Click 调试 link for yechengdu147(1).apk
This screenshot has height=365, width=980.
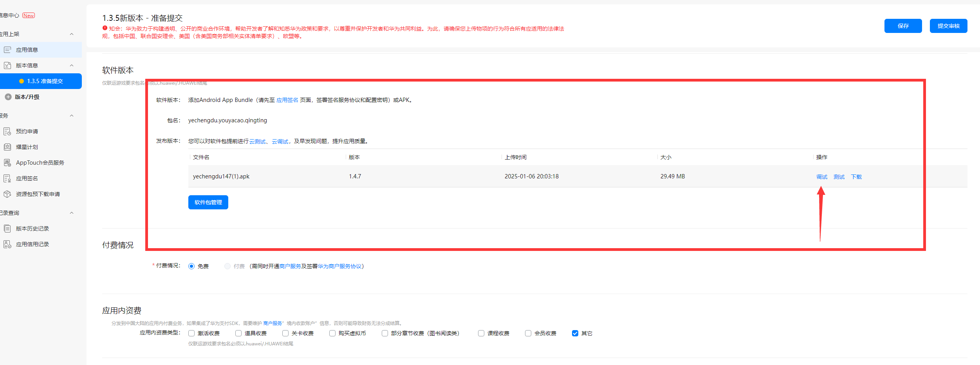(822, 177)
